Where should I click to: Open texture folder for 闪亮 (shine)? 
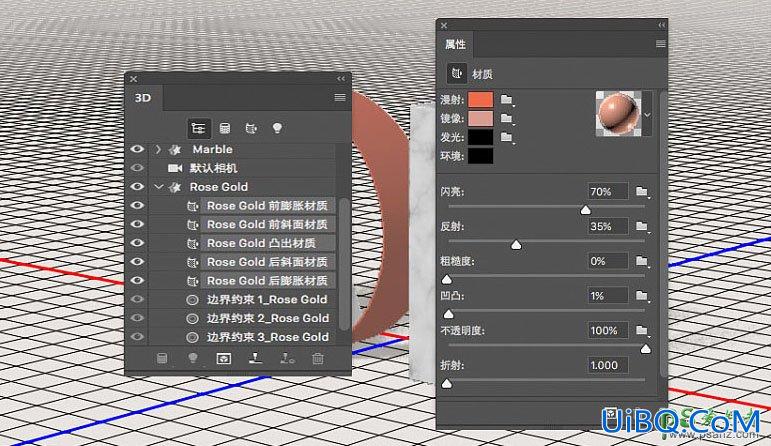(642, 191)
